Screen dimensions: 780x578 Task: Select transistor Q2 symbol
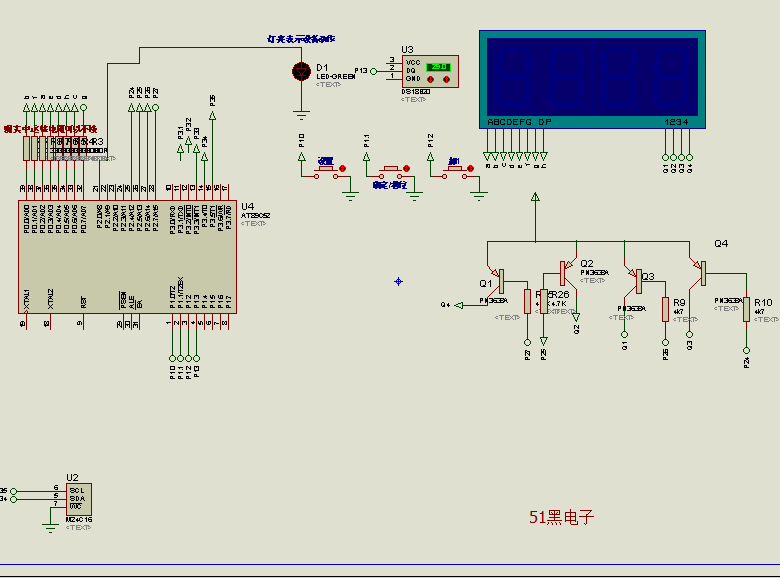coord(566,273)
